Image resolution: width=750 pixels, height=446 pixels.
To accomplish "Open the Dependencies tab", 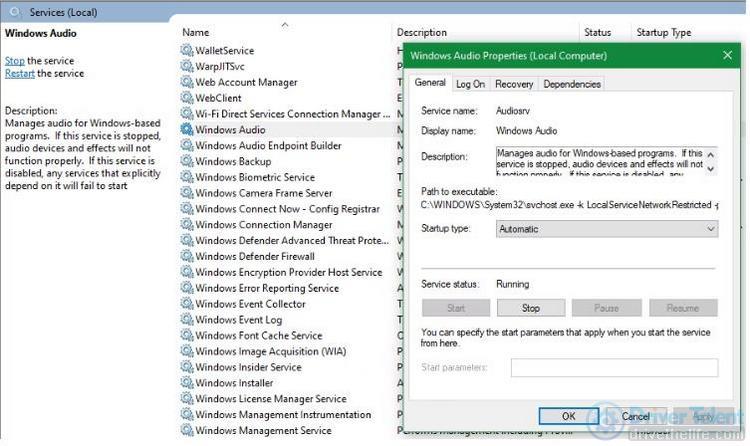I will pos(572,84).
